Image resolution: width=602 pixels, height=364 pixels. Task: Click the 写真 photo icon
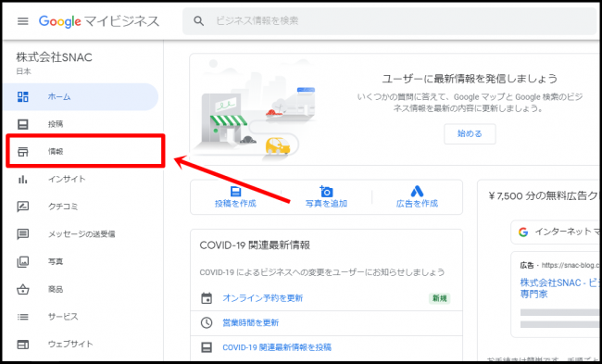[23, 261]
